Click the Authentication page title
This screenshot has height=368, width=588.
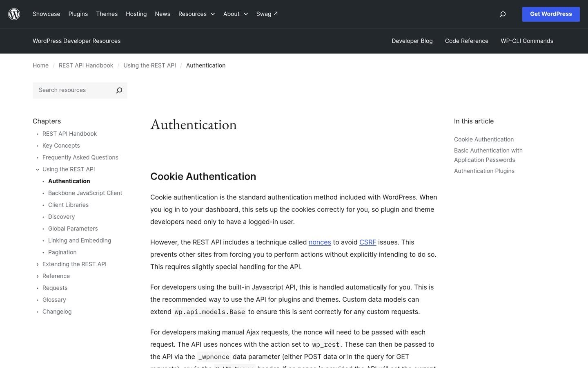[x=194, y=125]
